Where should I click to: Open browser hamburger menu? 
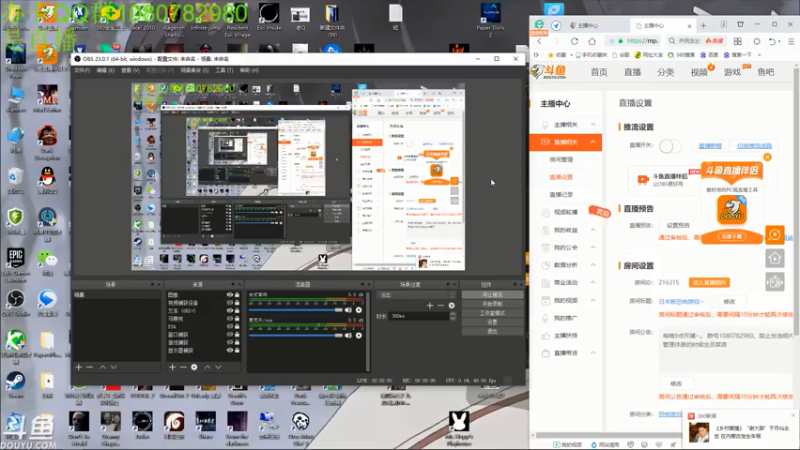[x=791, y=41]
